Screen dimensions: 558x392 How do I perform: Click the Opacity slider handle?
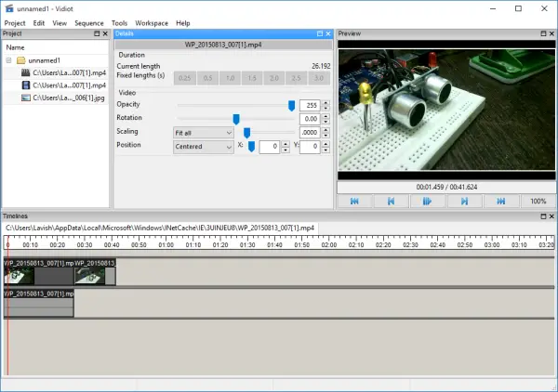[x=291, y=106]
